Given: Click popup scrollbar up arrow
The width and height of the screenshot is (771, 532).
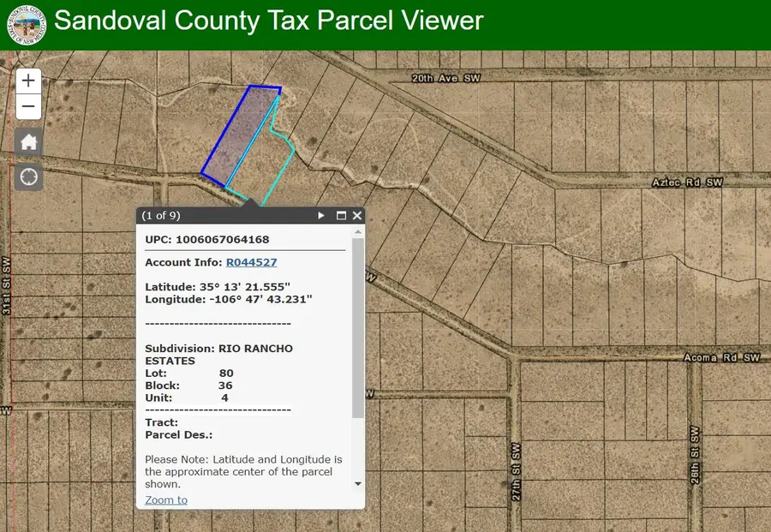Looking at the screenshot, I should 358,231.
